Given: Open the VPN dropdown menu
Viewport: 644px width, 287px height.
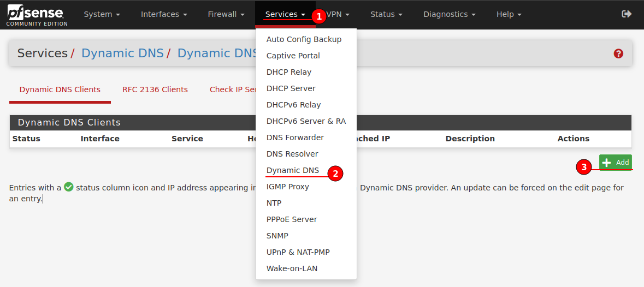Looking at the screenshot, I should 338,14.
